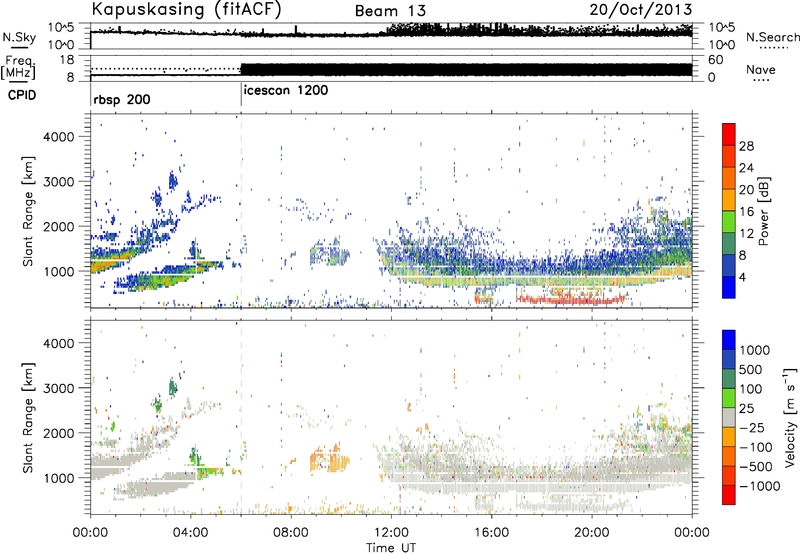Click the "500" label on Velocity colorbar
The width and height of the screenshot is (800, 554).
[x=751, y=369]
